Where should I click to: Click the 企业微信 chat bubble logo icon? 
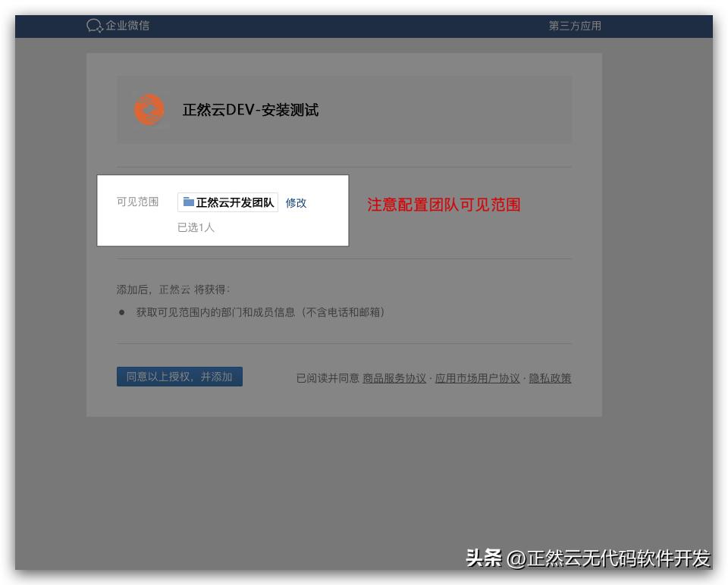click(93, 25)
